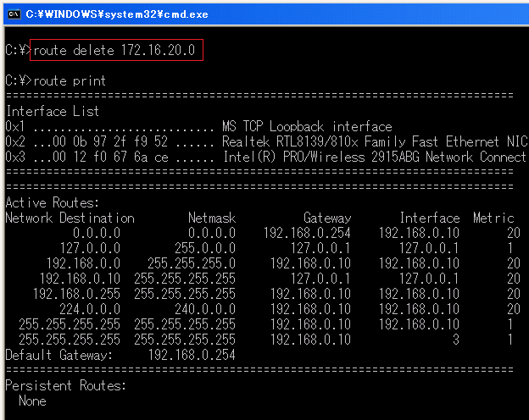The width and height of the screenshot is (529, 420).
Task: Click the 192.168.0.0 destination cell
Action: (x=83, y=263)
